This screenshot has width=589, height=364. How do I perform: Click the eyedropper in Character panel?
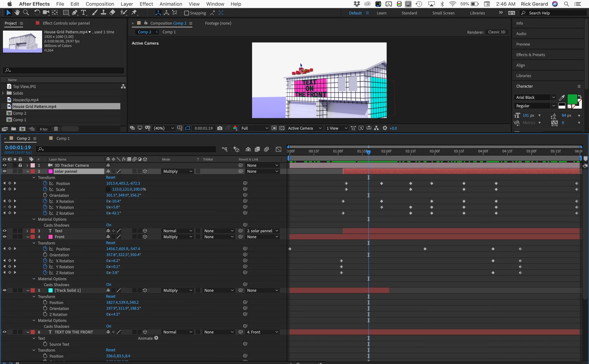(562, 98)
